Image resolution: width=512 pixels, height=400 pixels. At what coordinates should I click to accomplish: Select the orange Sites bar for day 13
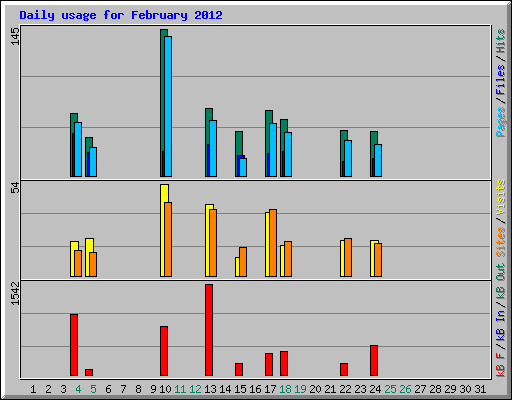213,243
